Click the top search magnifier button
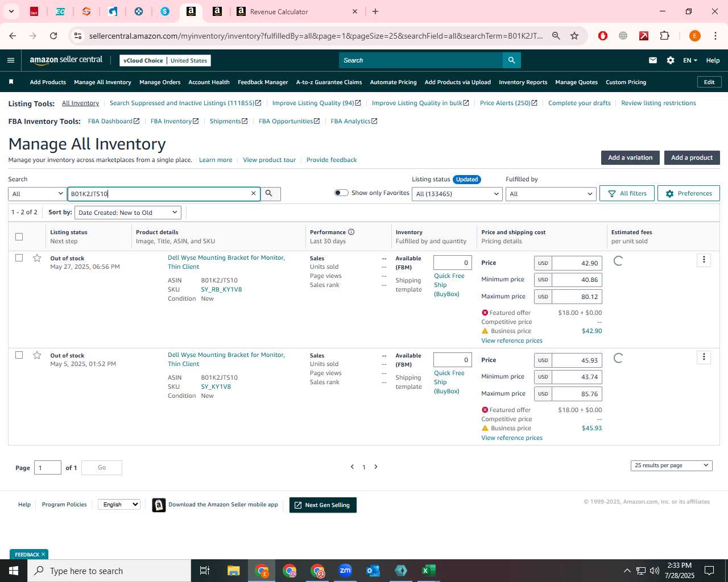This screenshot has width=728, height=582. (511, 60)
